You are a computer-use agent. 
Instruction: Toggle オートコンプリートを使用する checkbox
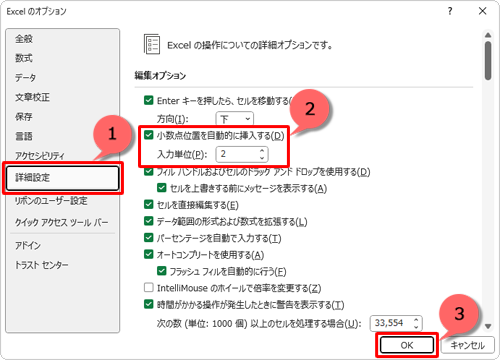(149, 254)
